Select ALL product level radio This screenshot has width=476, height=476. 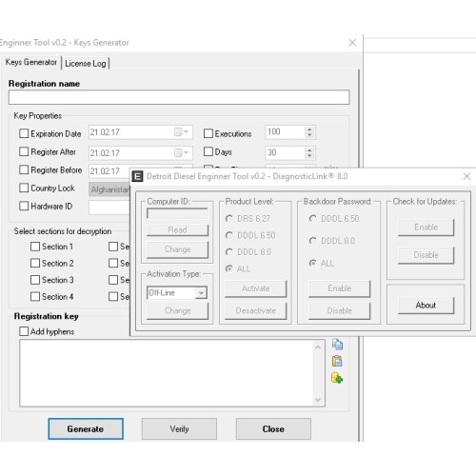coord(228,268)
